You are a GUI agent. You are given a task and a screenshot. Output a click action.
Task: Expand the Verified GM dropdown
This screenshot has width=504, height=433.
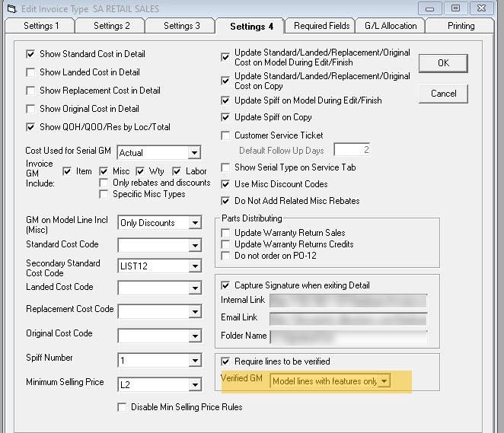tap(384, 381)
